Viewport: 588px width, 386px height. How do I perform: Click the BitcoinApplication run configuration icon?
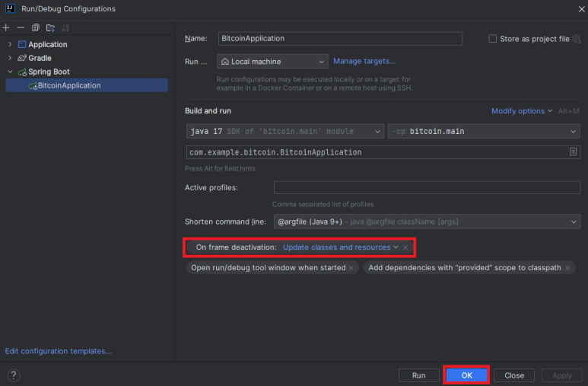point(33,85)
